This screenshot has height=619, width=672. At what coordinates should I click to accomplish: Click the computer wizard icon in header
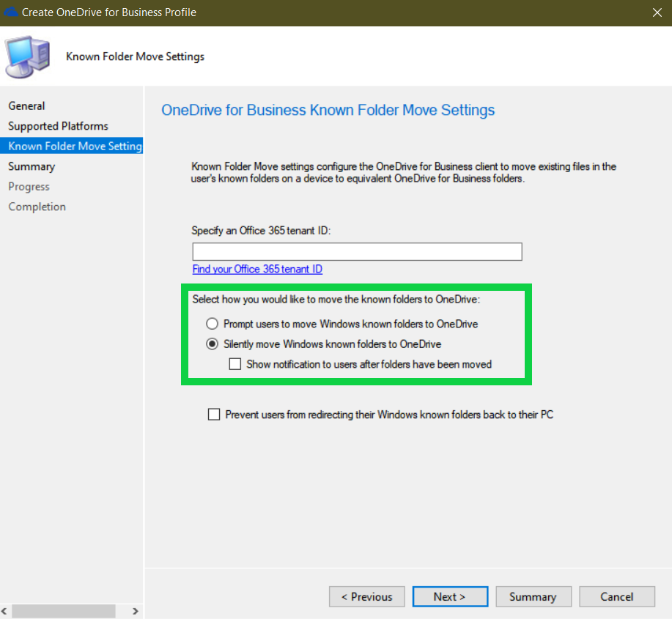[x=28, y=56]
